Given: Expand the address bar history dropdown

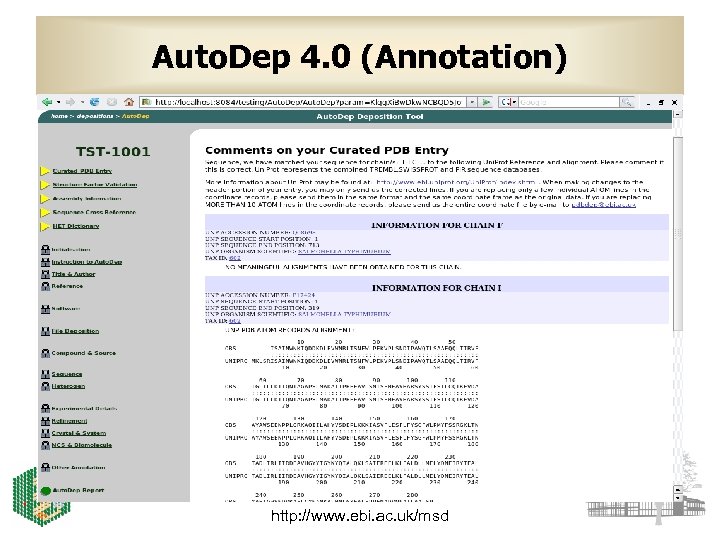Looking at the screenshot, I should (x=472, y=102).
